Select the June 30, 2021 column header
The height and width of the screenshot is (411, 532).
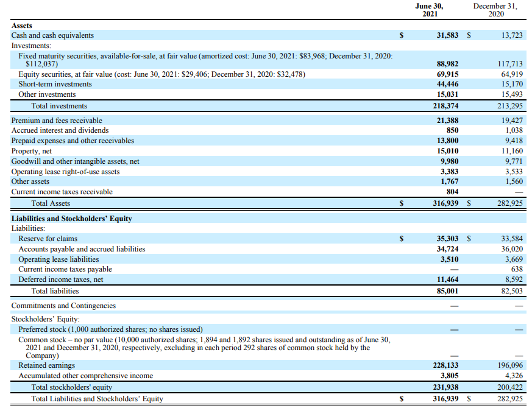pyautogui.click(x=430, y=10)
